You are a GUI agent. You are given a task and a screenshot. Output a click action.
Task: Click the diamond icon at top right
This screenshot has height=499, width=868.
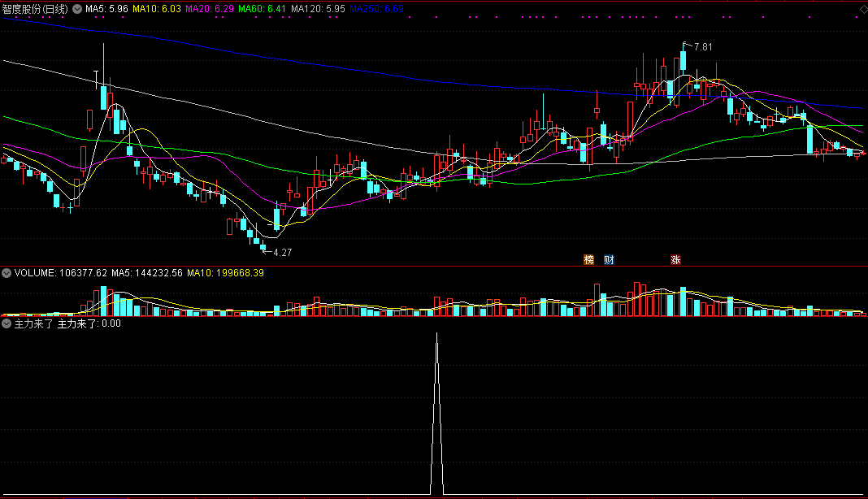[863, 9]
